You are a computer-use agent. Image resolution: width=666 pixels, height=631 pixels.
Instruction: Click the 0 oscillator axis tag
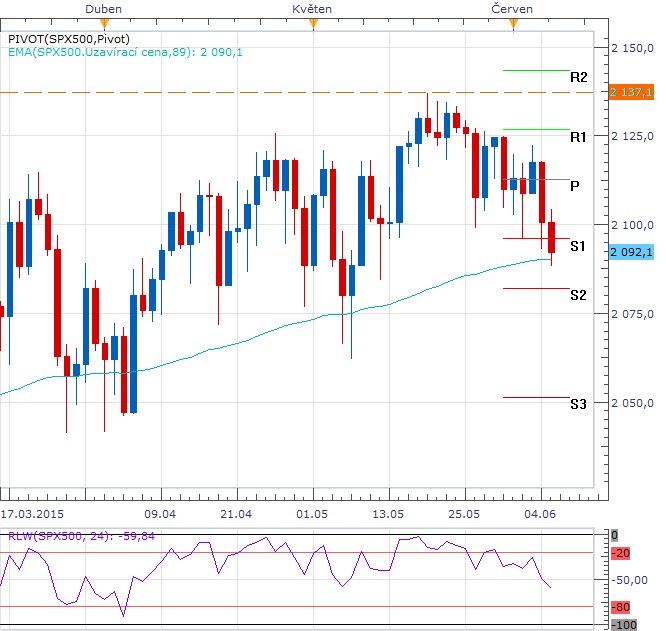tap(614, 535)
